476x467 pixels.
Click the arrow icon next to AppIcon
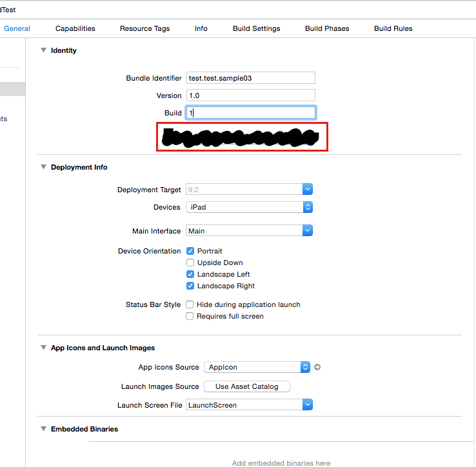(317, 367)
